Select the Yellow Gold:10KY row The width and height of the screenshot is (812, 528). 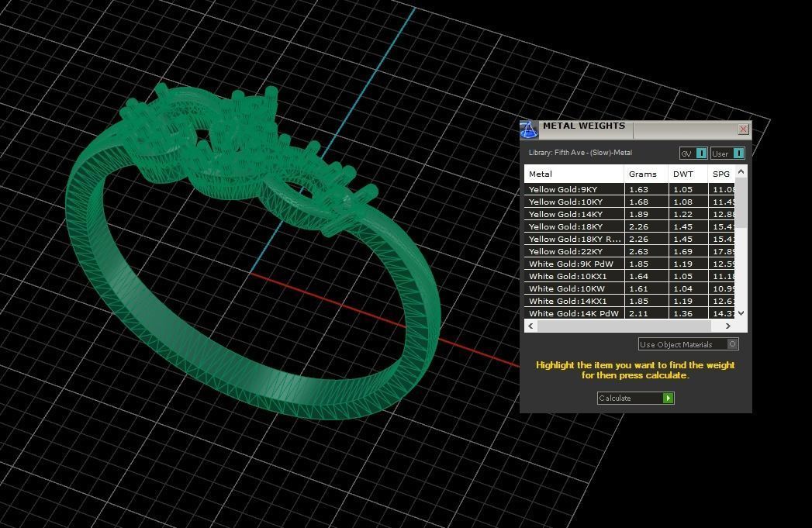[x=629, y=202]
